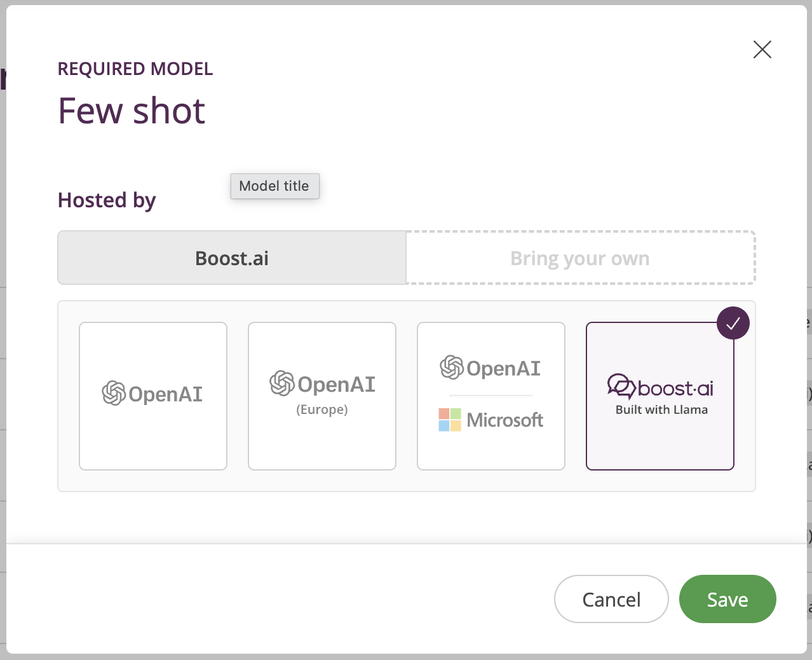
Task: Select the Boost.ai hosting tab
Action: [232, 258]
